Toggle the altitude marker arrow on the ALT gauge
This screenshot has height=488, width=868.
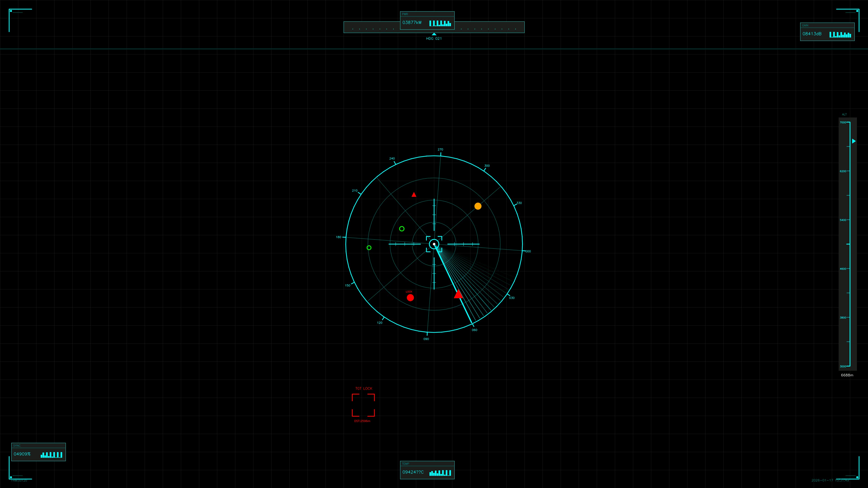point(854,141)
